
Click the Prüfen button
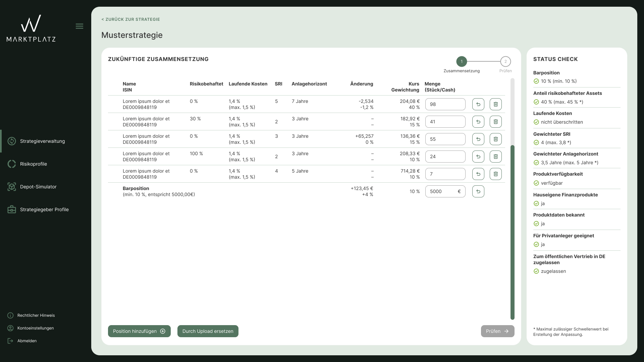pyautogui.click(x=497, y=331)
